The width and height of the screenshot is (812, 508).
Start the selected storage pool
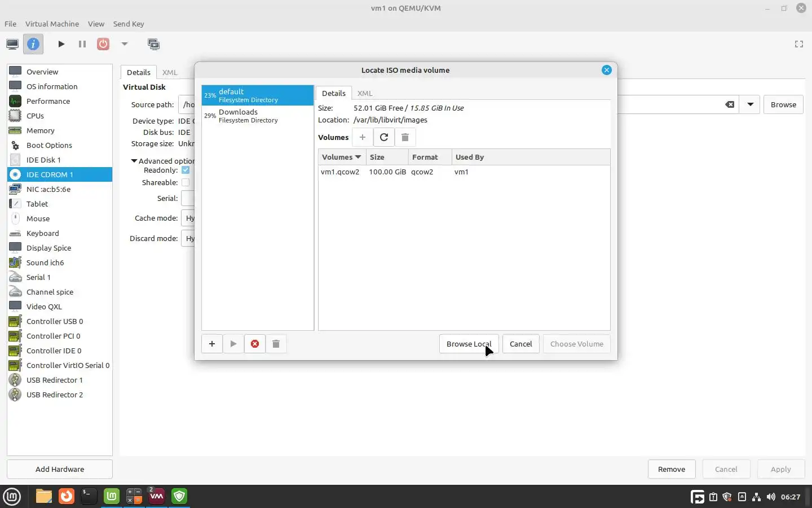(233, 344)
